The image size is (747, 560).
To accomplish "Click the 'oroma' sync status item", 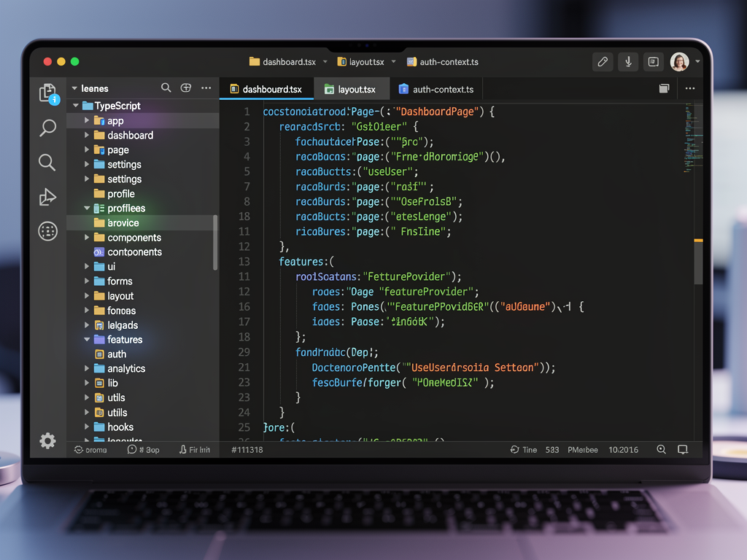I will [x=90, y=450].
